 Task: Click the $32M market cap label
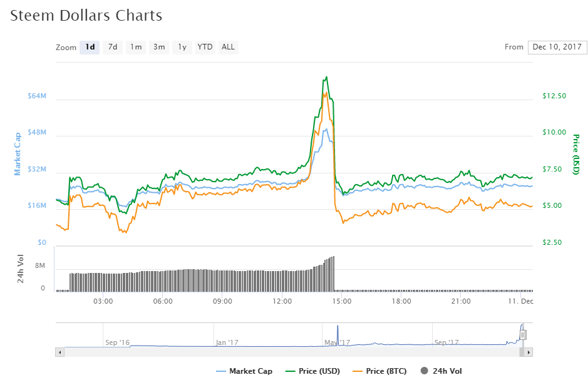(37, 169)
